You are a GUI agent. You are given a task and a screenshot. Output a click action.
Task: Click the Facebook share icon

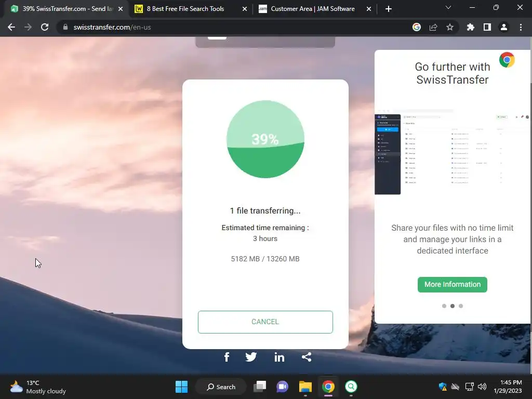click(x=227, y=357)
